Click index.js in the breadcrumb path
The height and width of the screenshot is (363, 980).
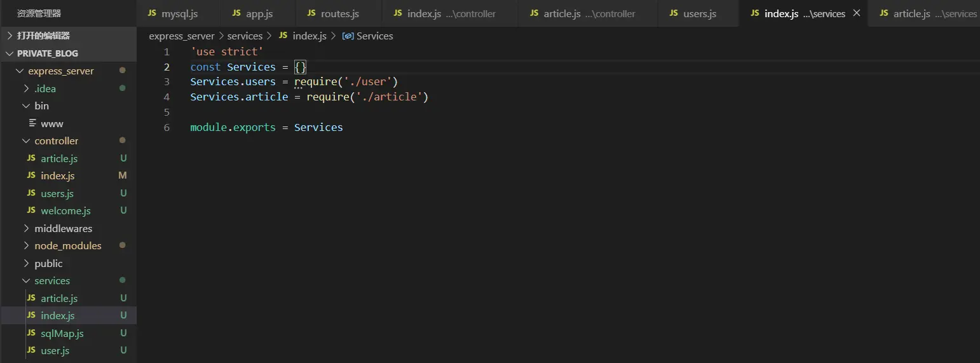[x=310, y=36]
